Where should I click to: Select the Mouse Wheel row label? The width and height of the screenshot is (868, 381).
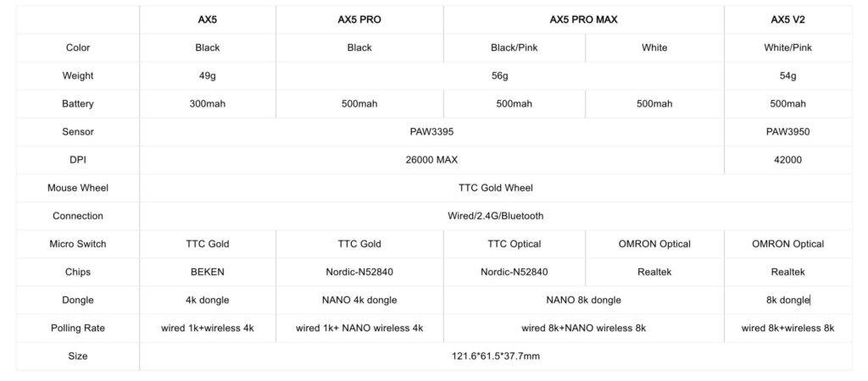(x=77, y=188)
